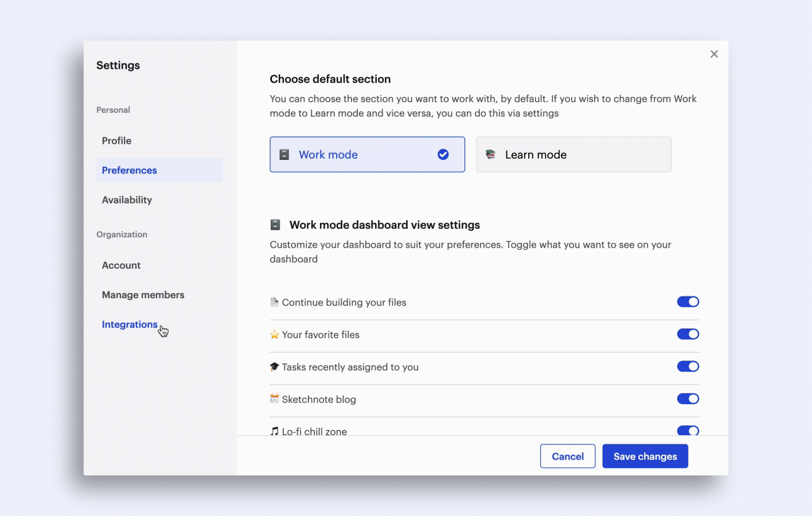The width and height of the screenshot is (812, 516).
Task: Click the Learn mode books icon
Action: 490,154
